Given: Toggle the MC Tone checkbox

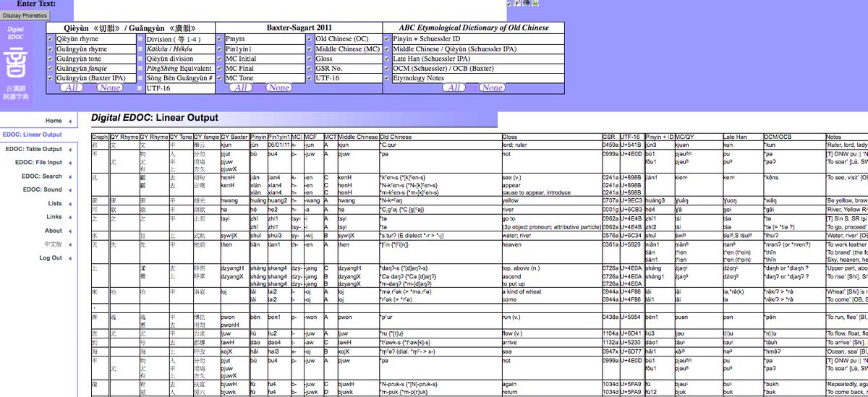Looking at the screenshot, I should point(220,77).
